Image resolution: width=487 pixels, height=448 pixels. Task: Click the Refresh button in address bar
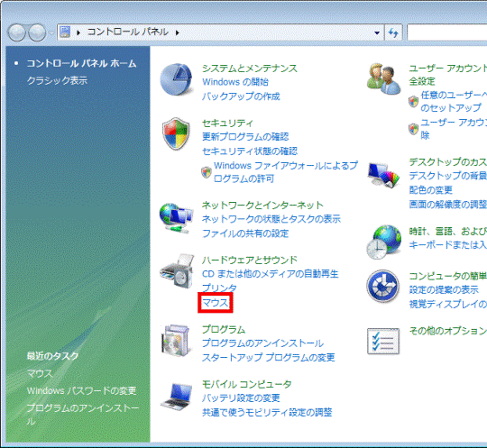(393, 32)
